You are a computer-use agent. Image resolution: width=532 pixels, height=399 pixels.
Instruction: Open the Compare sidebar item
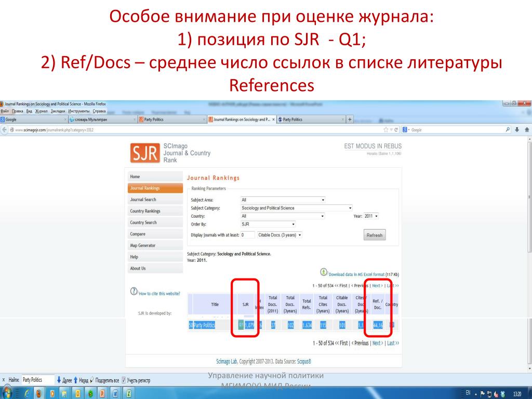click(x=155, y=234)
